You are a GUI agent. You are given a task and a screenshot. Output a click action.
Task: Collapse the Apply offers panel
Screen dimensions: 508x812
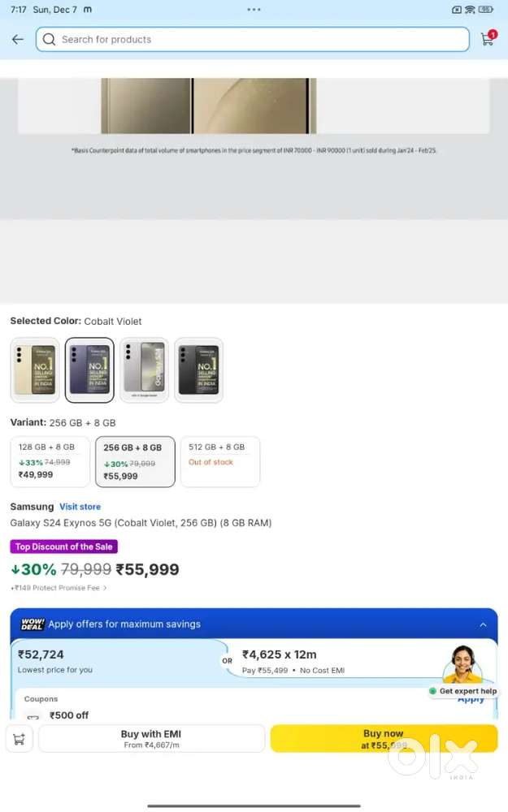[483, 625]
